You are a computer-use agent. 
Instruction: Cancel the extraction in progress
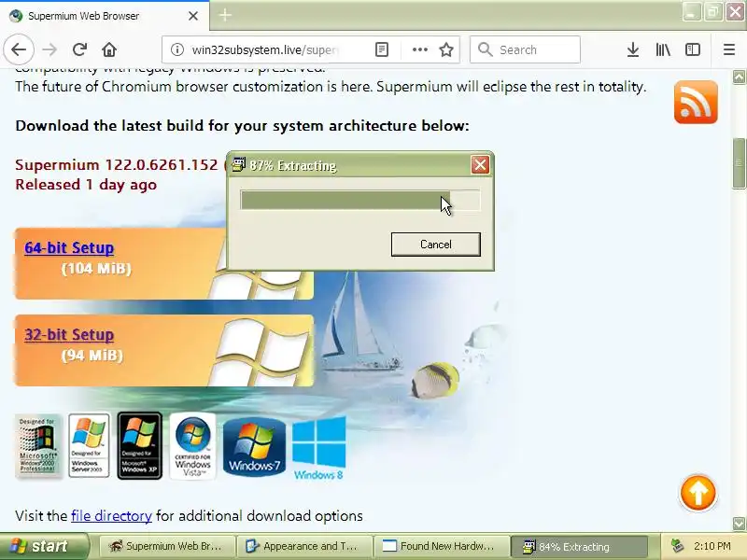point(435,245)
